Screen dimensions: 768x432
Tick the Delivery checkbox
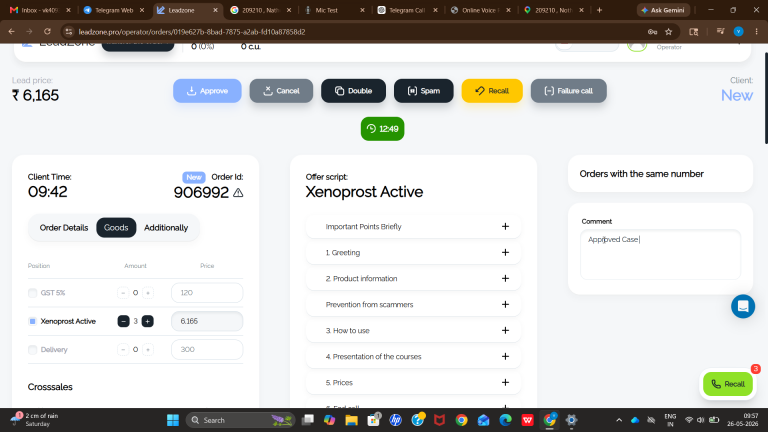coord(32,350)
